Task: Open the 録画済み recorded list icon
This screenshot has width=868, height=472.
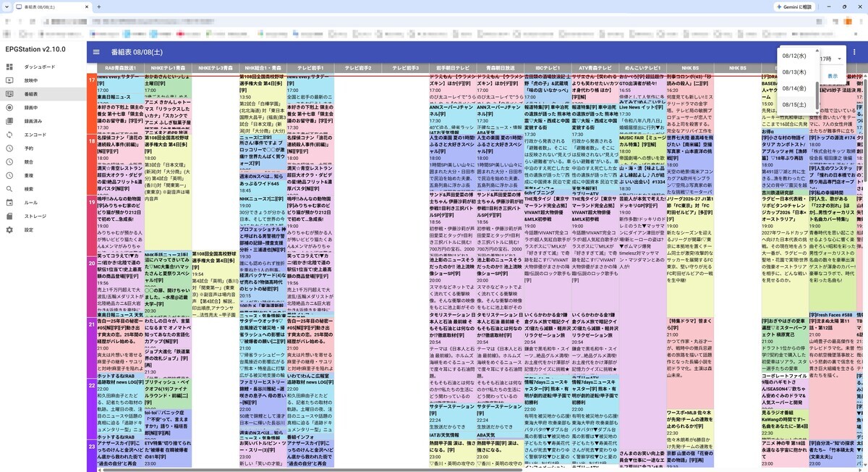Action: click(x=10, y=121)
